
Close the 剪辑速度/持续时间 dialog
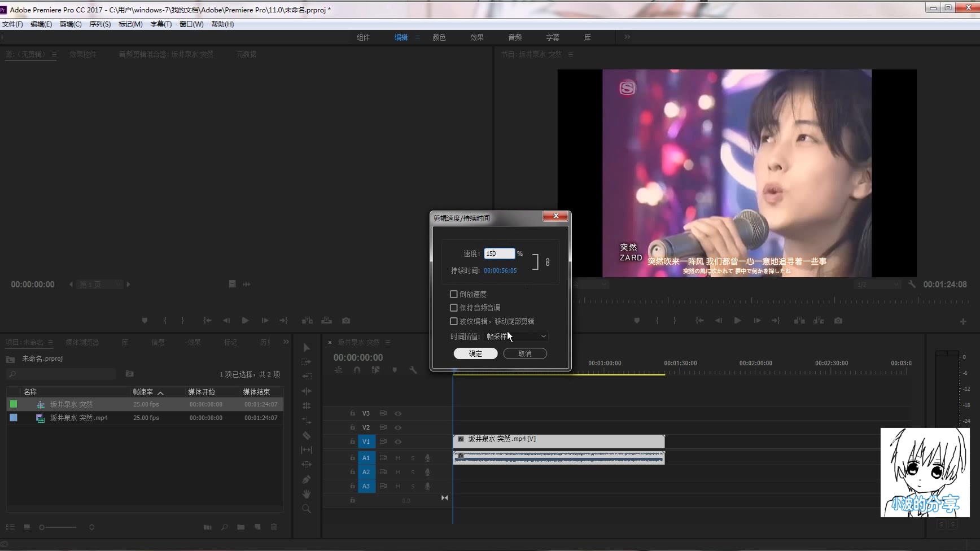click(556, 216)
